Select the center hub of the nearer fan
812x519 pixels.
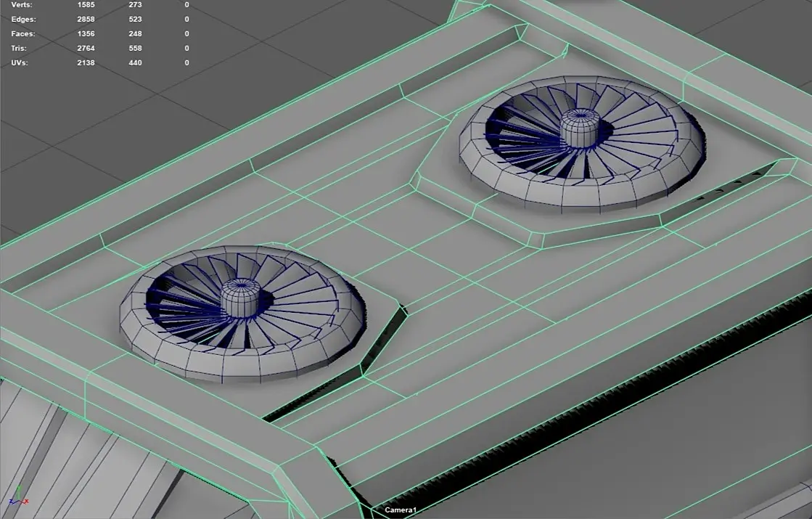coord(241,298)
